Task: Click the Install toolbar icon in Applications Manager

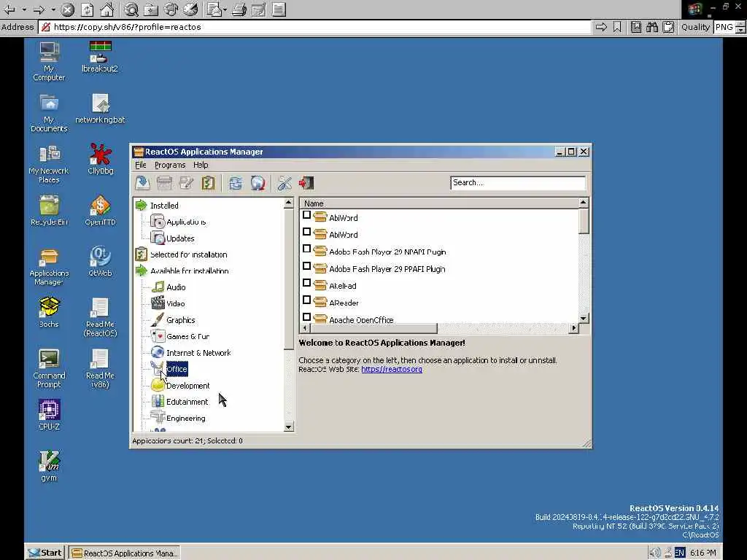Action: coord(142,183)
